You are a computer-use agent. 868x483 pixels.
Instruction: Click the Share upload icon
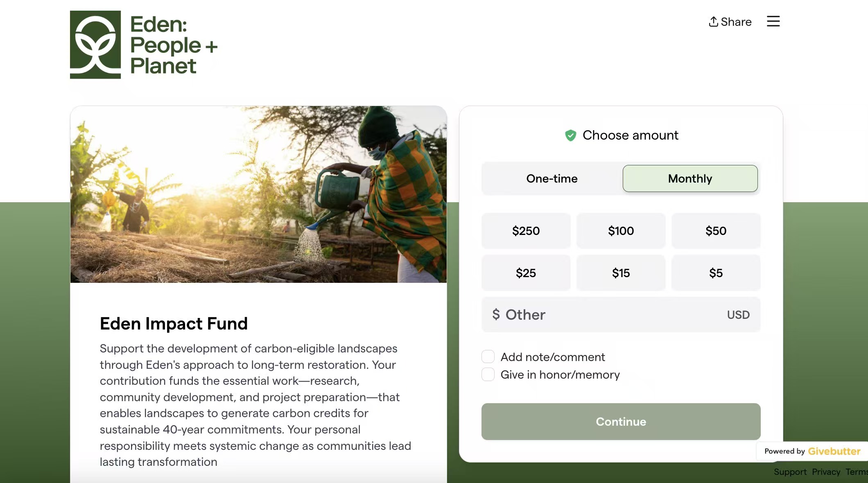(713, 22)
